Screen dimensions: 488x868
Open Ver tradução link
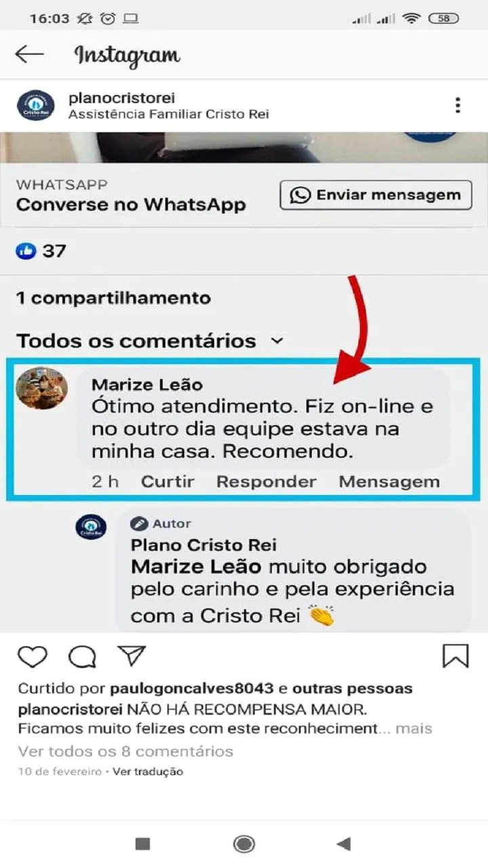(148, 772)
